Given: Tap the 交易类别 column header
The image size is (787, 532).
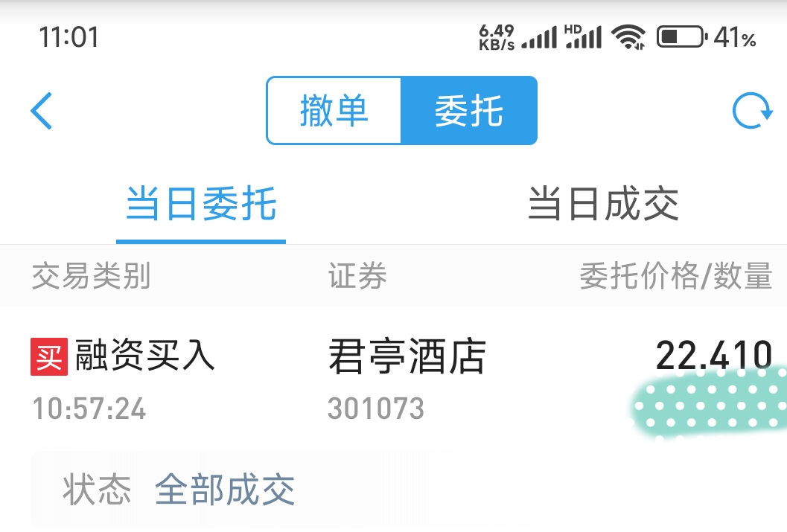Looking at the screenshot, I should tap(91, 275).
